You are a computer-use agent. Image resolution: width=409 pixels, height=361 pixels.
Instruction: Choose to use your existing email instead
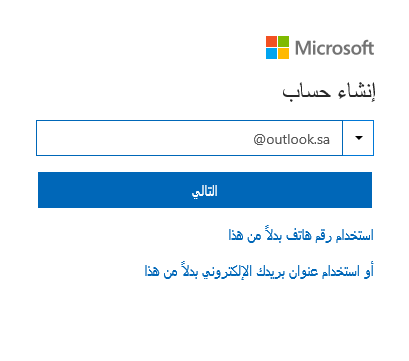coord(259,271)
